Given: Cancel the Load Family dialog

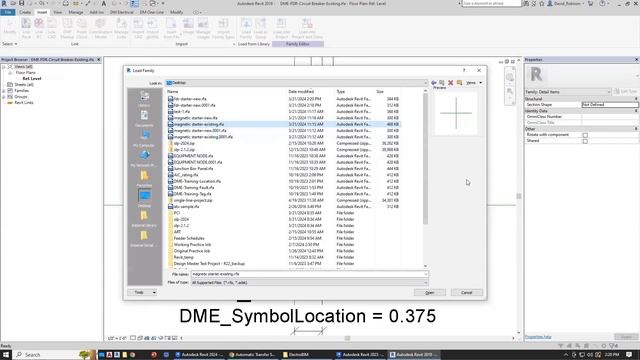Looking at the screenshot, I should (467, 293).
